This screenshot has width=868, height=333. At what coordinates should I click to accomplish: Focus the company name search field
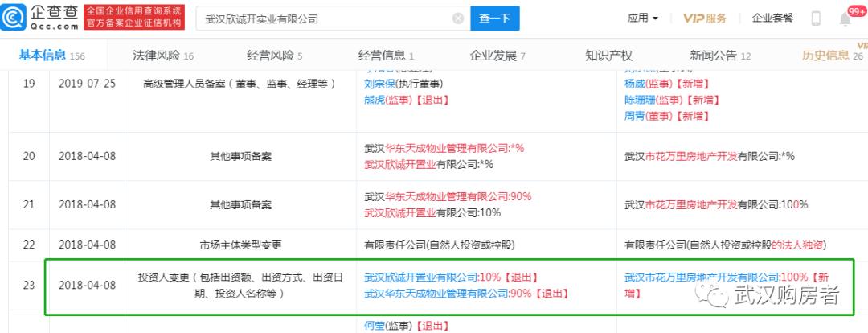tap(334, 18)
